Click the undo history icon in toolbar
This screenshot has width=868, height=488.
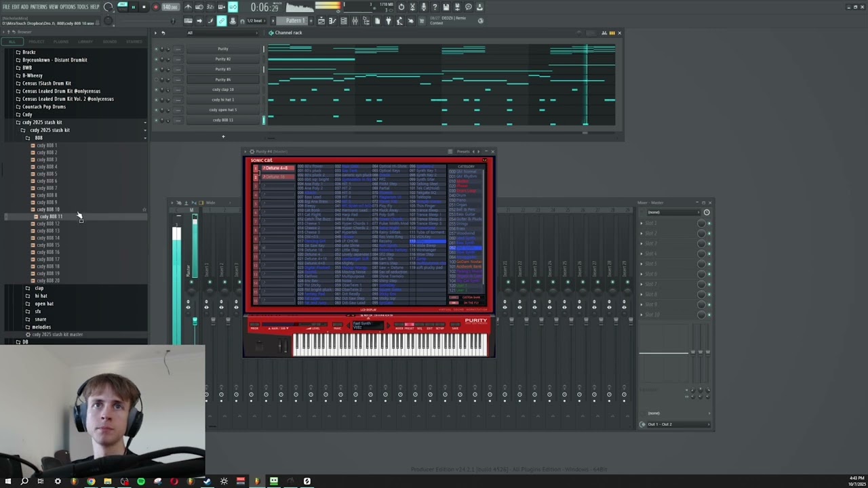tap(401, 7)
